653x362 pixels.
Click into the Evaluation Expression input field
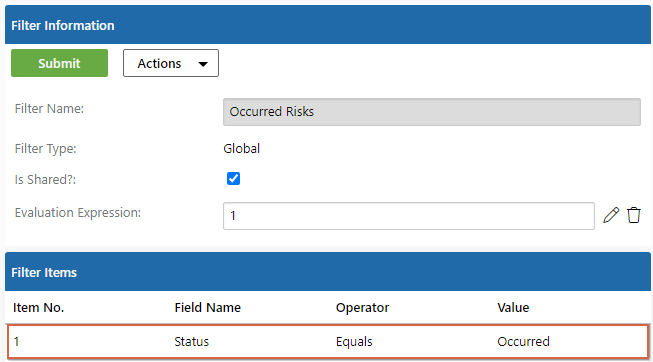(409, 216)
